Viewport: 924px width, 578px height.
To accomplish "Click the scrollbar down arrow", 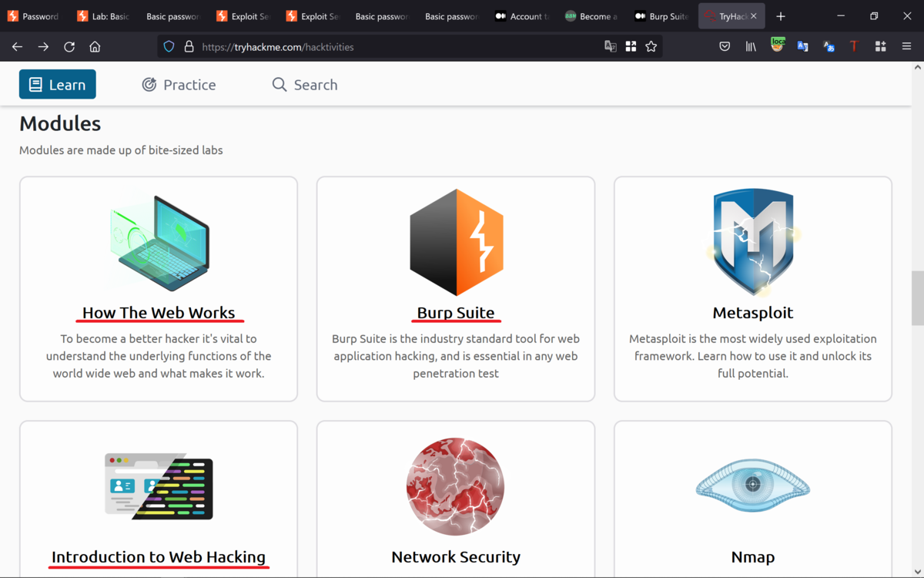I will (917, 572).
